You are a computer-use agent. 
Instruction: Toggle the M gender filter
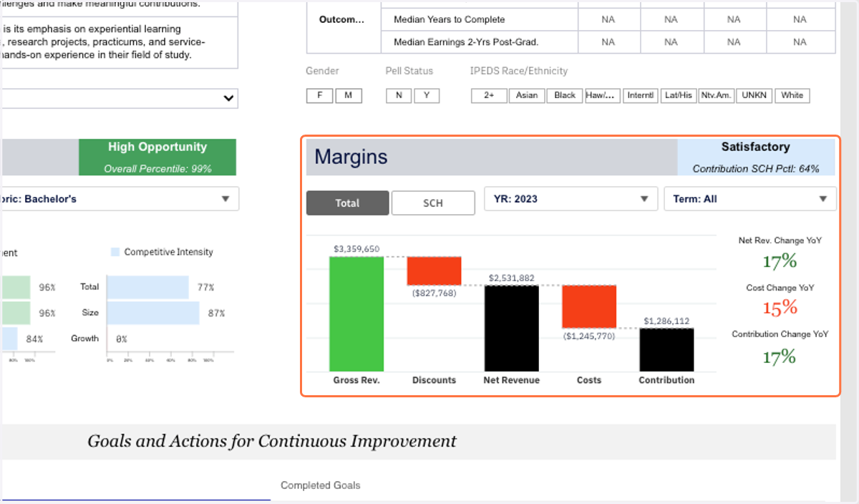coord(349,95)
